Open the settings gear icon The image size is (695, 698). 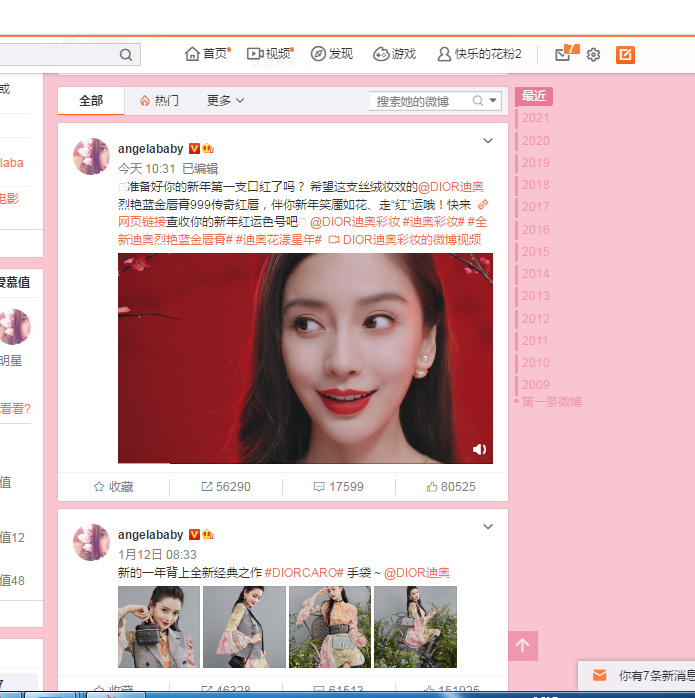pyautogui.click(x=593, y=55)
